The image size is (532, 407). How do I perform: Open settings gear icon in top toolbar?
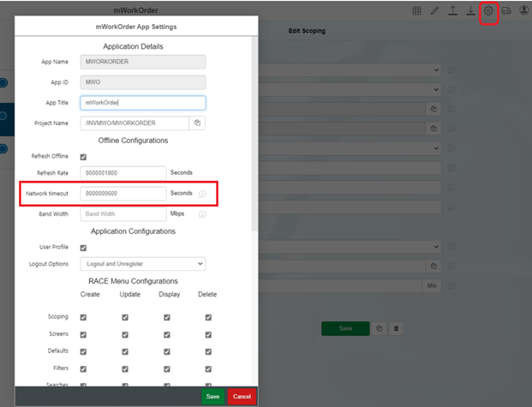[x=489, y=11]
